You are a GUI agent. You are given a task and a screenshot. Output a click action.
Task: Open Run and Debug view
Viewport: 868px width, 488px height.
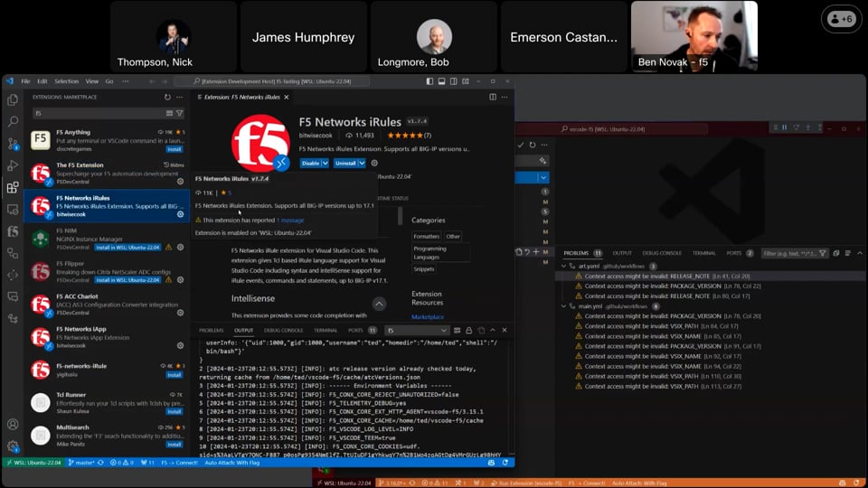(13, 165)
